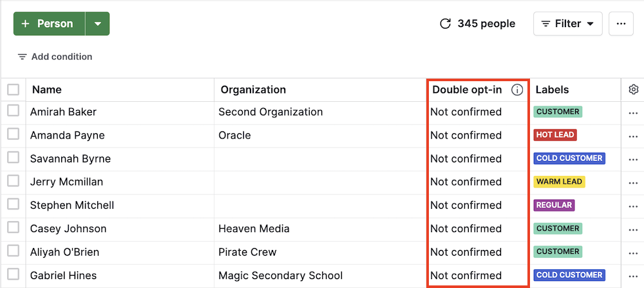The width and height of the screenshot is (644, 288).
Task: Expand the arrow next to the Person button
Action: 97,24
